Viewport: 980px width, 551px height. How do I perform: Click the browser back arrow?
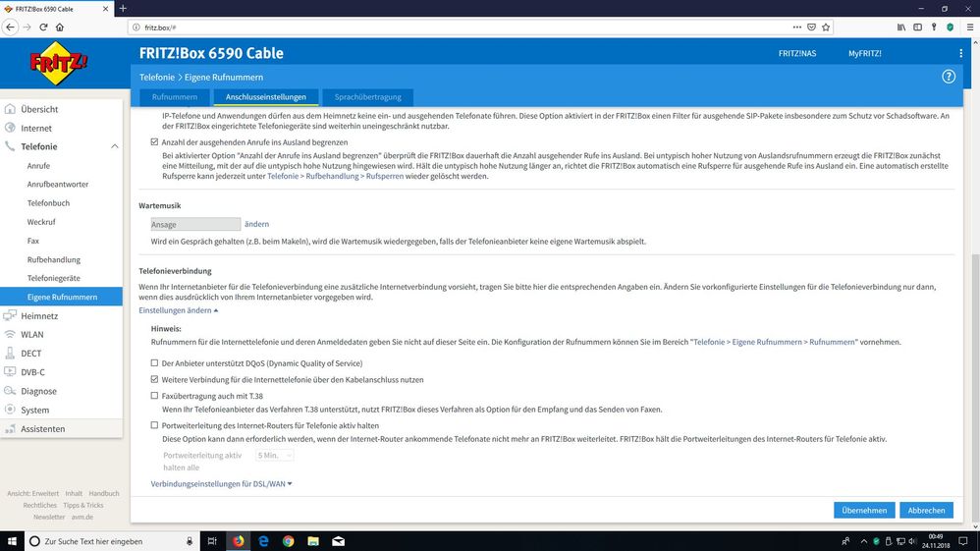[x=10, y=27]
